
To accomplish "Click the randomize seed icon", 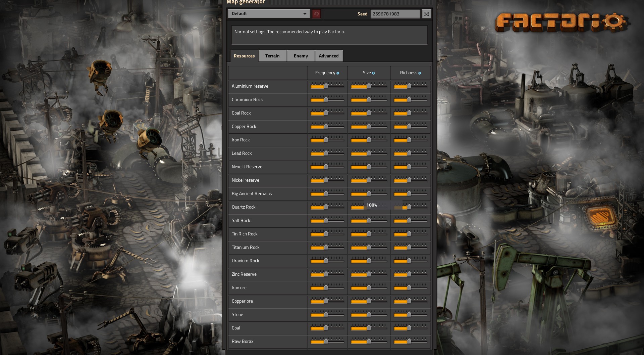I will coord(426,14).
